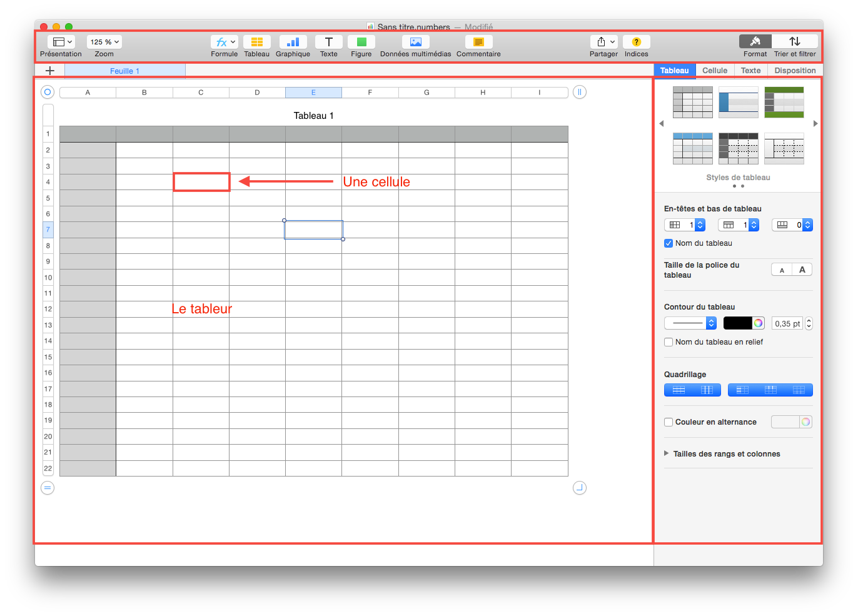The width and height of the screenshot is (858, 616).
Task: Adjust outline width stepper arrows
Action: click(x=809, y=323)
